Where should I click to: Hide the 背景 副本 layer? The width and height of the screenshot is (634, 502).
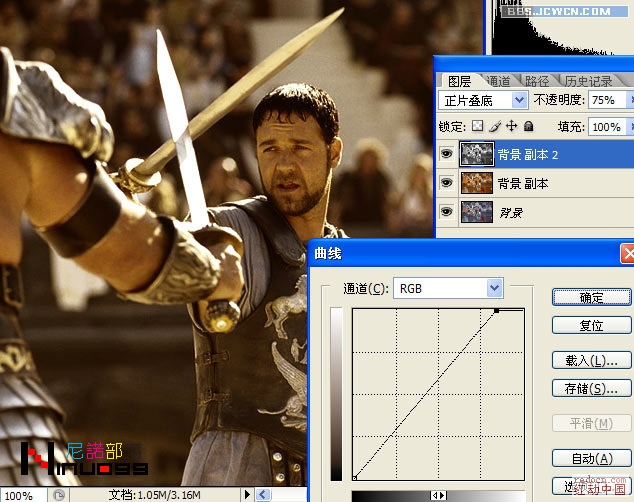pyautogui.click(x=446, y=183)
